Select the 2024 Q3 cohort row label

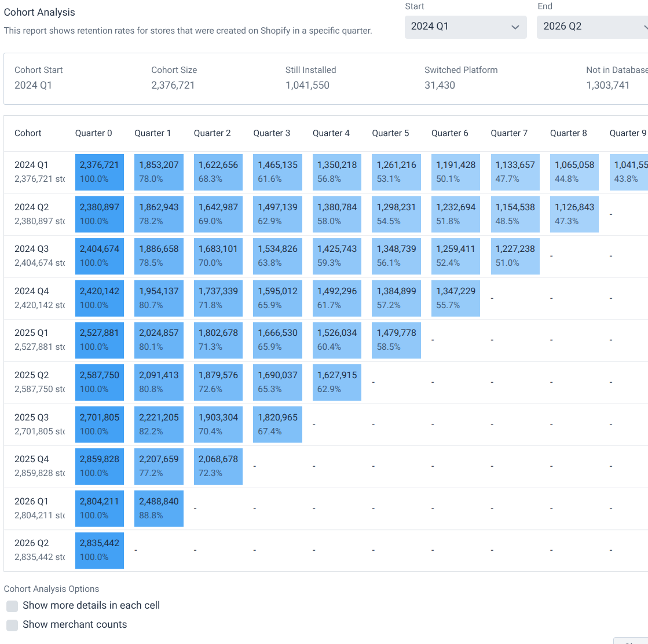[31, 249]
